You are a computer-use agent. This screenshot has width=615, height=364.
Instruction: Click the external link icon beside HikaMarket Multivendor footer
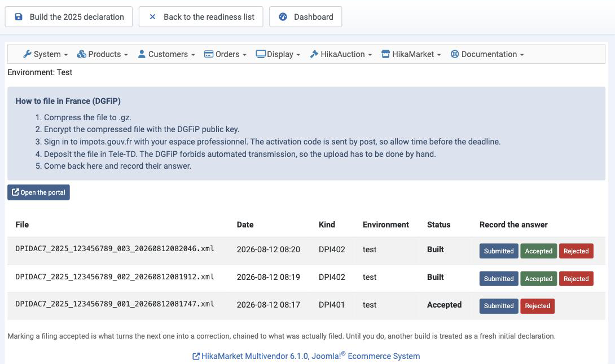[196, 356]
